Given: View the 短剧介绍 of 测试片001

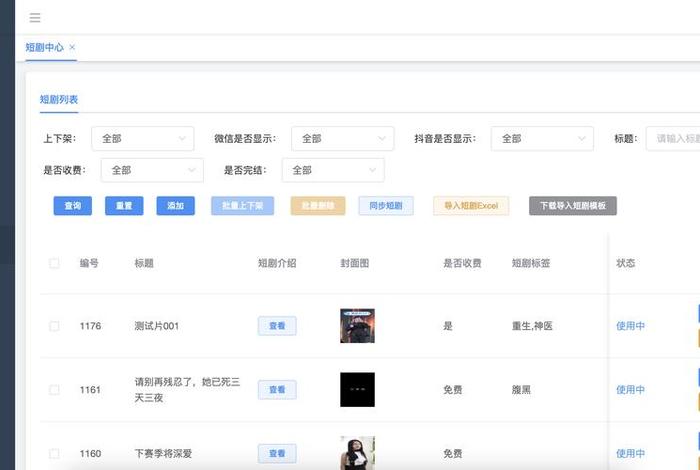Looking at the screenshot, I should (277, 326).
